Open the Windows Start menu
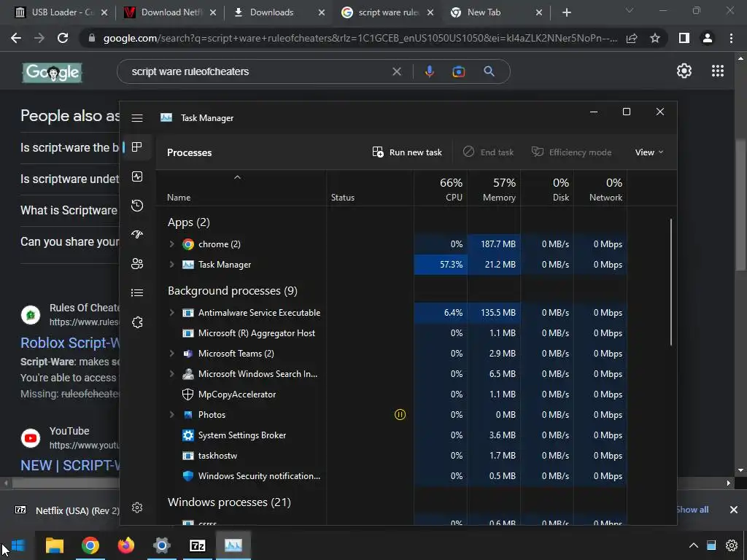The width and height of the screenshot is (747, 560). tap(18, 545)
